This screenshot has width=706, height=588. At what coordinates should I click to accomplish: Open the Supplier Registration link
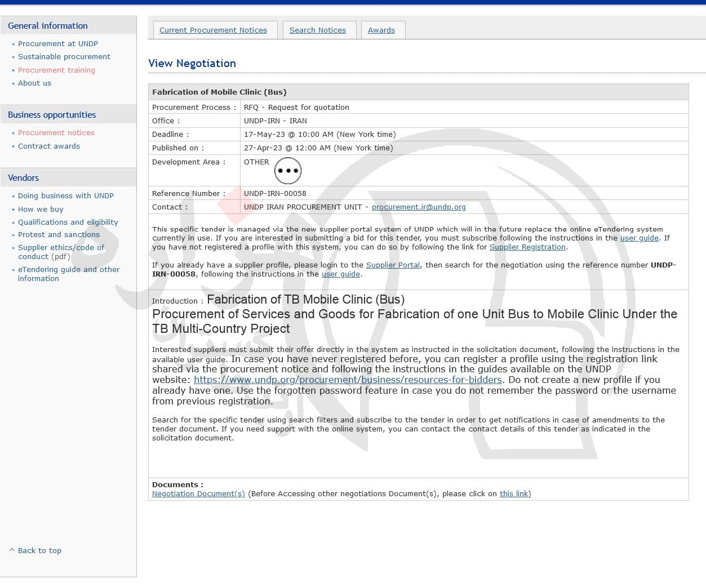click(527, 247)
